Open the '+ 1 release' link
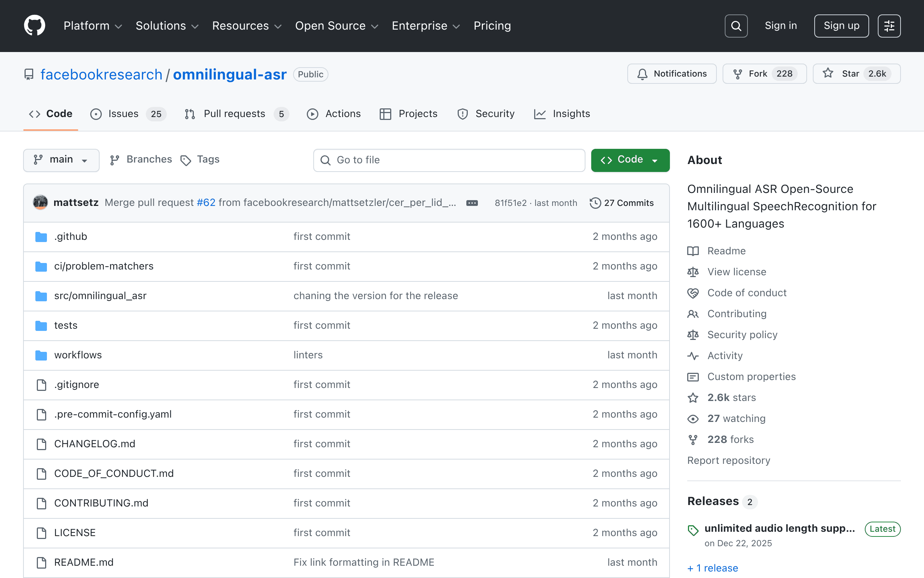Viewport: 924px width, 578px height. tap(712, 568)
